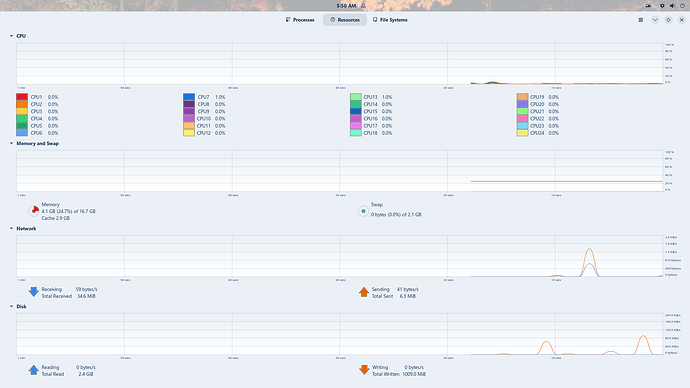Select the CPU10 color swatch
Viewport: 690px width, 388px height.
[189, 119]
